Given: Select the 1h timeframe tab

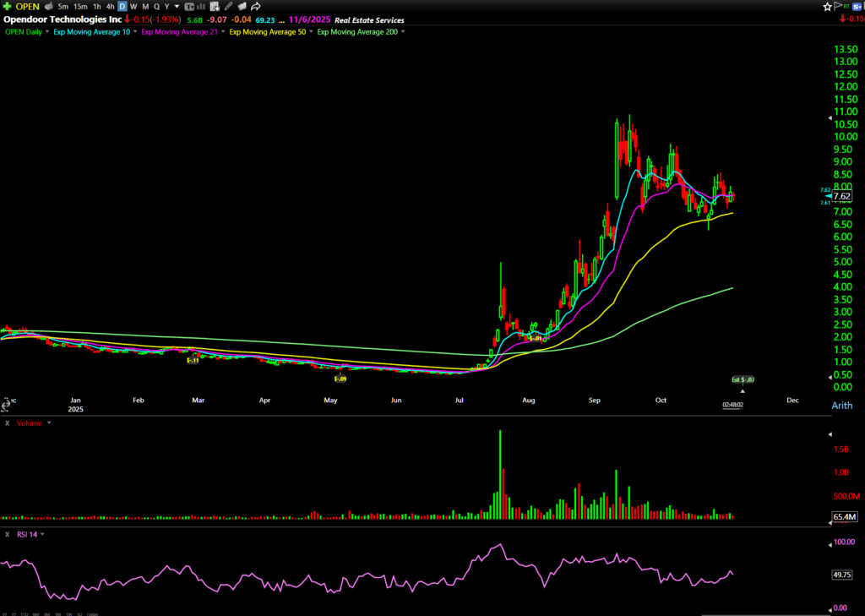Looking at the screenshot, I should tap(99, 7).
